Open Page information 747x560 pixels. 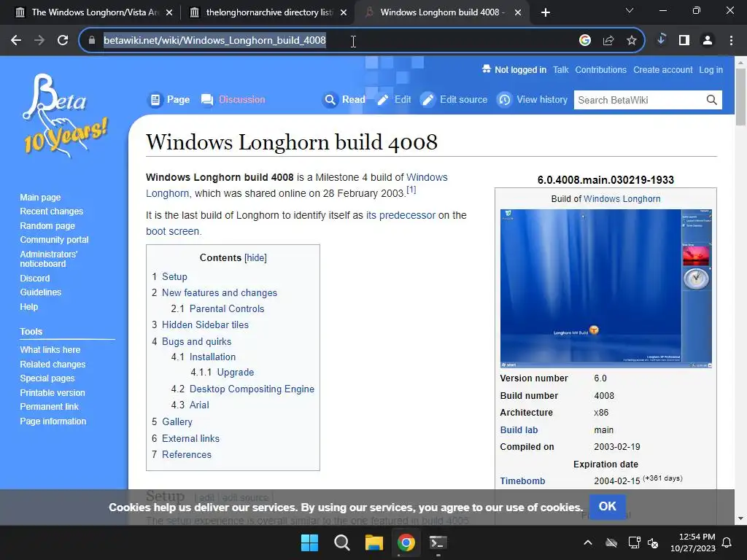coord(53,421)
